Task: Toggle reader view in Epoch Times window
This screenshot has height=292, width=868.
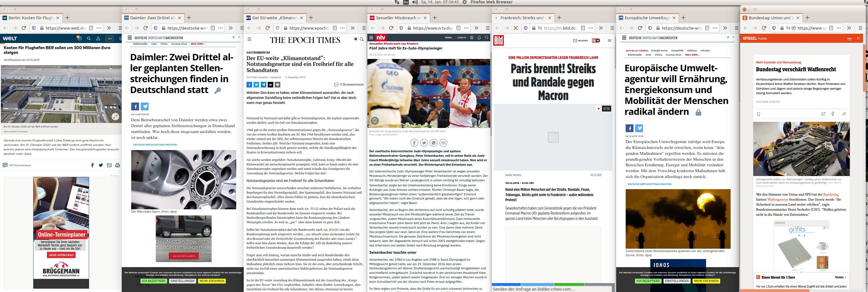Action: tap(334, 28)
